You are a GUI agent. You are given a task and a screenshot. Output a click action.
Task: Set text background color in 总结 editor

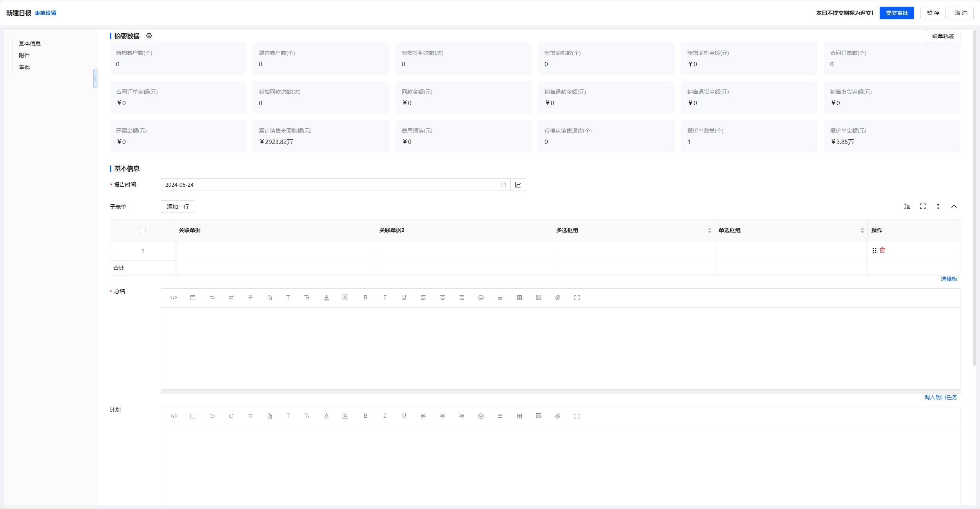[345, 298]
